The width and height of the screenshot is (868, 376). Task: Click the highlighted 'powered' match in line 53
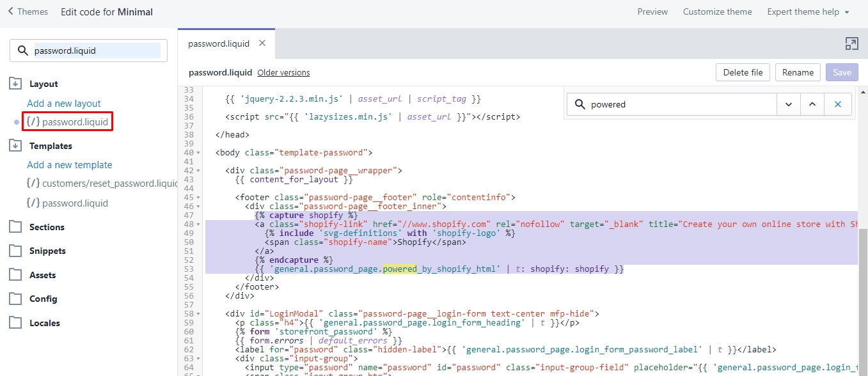[x=399, y=269]
